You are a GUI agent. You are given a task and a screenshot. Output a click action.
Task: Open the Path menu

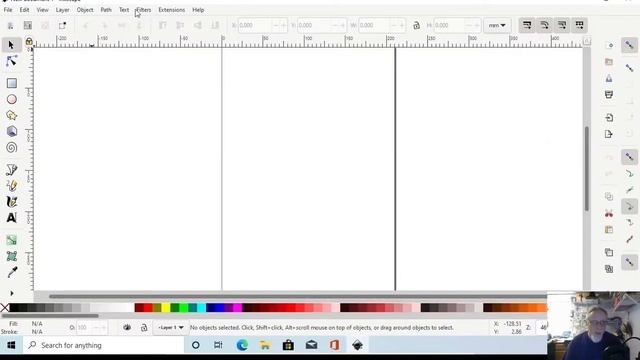(106, 10)
